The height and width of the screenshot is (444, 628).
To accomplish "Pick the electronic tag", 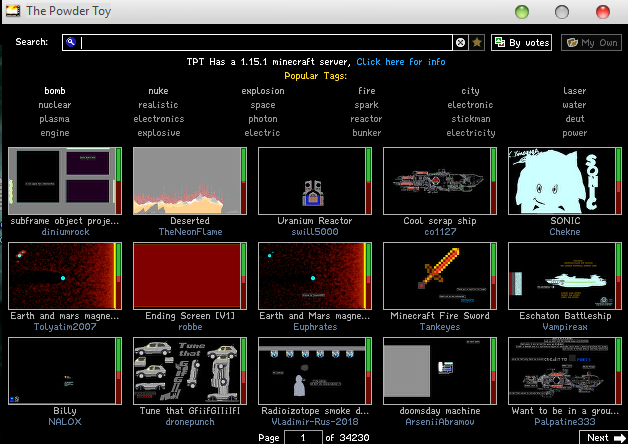I will pyautogui.click(x=470, y=105).
